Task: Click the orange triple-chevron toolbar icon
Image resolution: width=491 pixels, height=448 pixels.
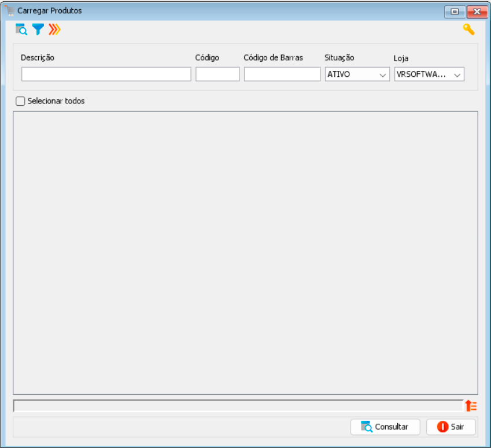Action: click(x=54, y=29)
